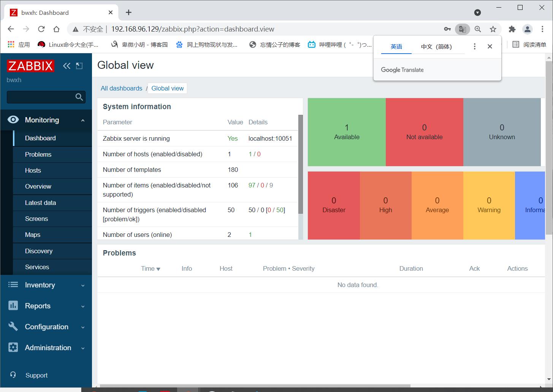Click the orange Average severity tile

(x=437, y=205)
